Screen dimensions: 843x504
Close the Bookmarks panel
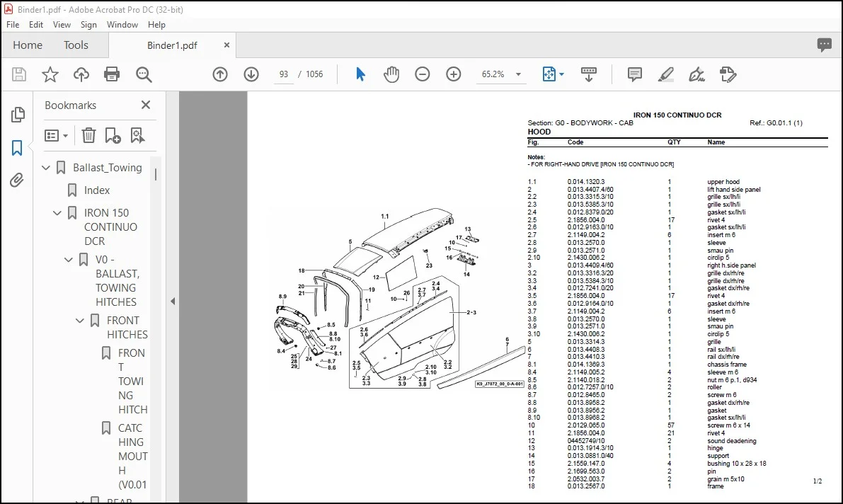point(146,105)
